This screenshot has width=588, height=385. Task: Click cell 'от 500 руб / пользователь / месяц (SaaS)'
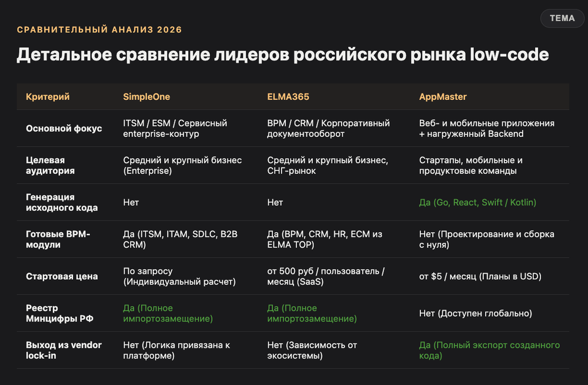point(326,276)
